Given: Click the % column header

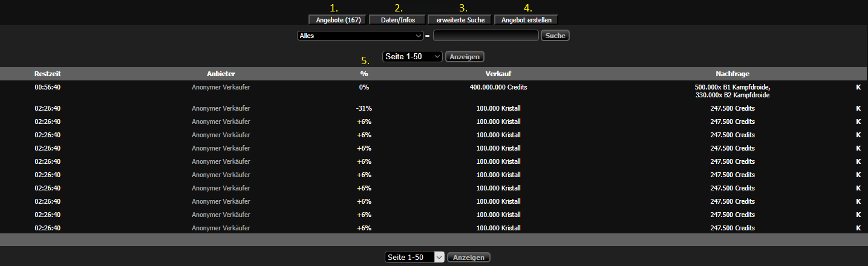Looking at the screenshot, I should click(x=364, y=74).
